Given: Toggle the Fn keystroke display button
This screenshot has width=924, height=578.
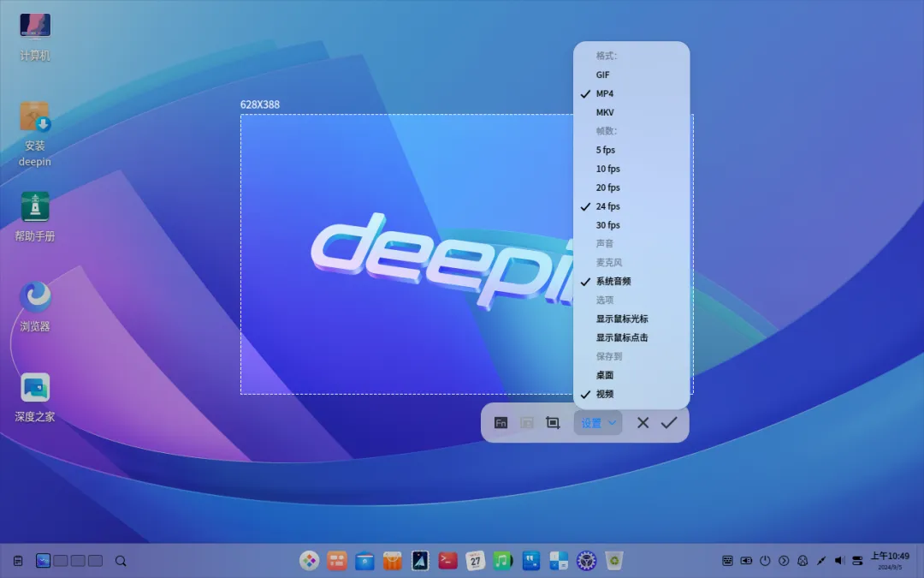Looking at the screenshot, I should pos(500,423).
